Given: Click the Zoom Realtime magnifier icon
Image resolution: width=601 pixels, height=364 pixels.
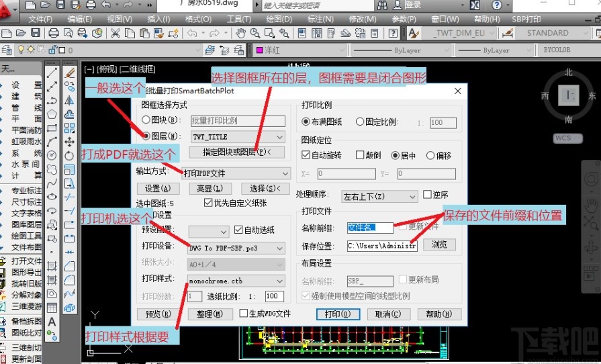Looking at the screenshot, I should 255,34.
